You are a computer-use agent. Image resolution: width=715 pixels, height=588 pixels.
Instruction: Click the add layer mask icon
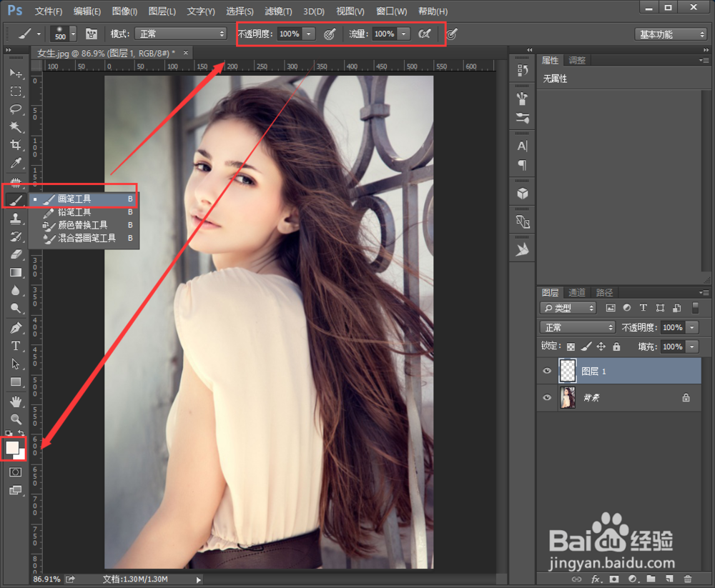click(x=614, y=579)
